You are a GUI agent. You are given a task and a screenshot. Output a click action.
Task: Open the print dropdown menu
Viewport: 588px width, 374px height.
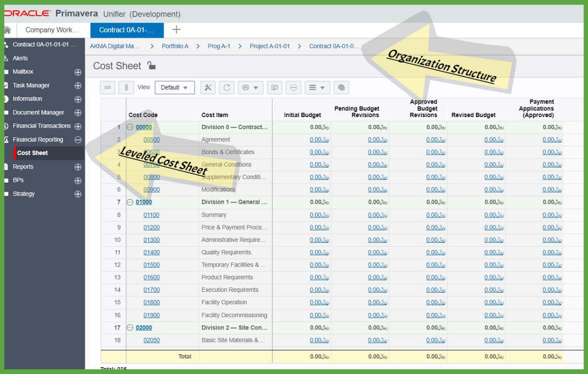tap(250, 88)
